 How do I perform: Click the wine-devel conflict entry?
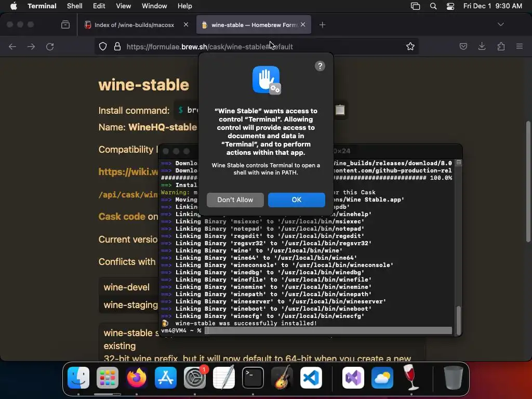tap(127, 287)
